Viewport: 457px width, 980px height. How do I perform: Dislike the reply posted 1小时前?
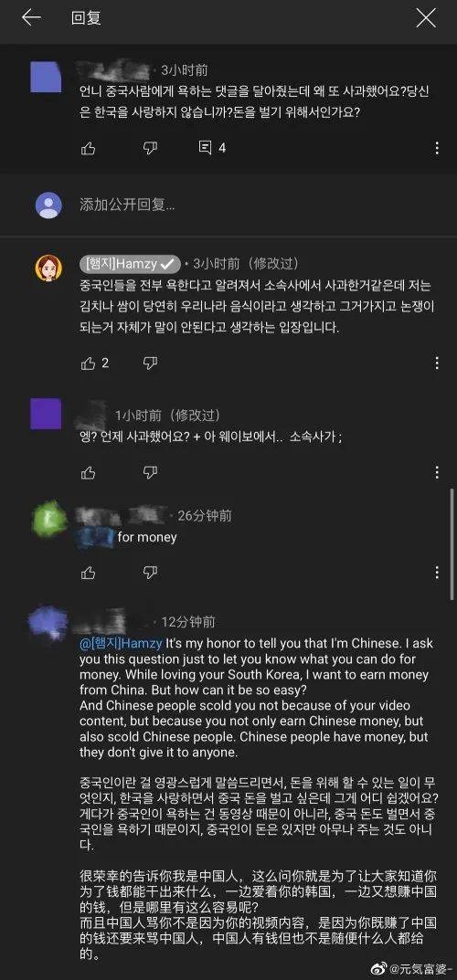point(150,473)
